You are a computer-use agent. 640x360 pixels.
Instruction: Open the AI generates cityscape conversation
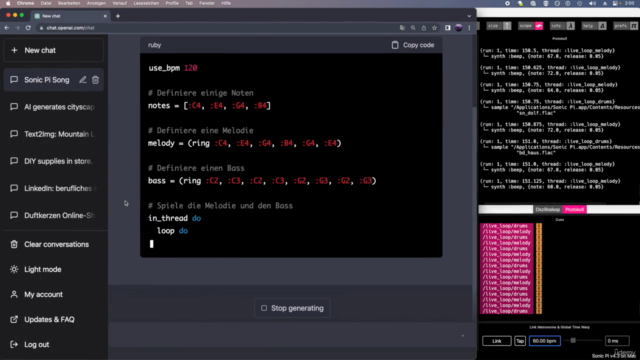pos(53,107)
